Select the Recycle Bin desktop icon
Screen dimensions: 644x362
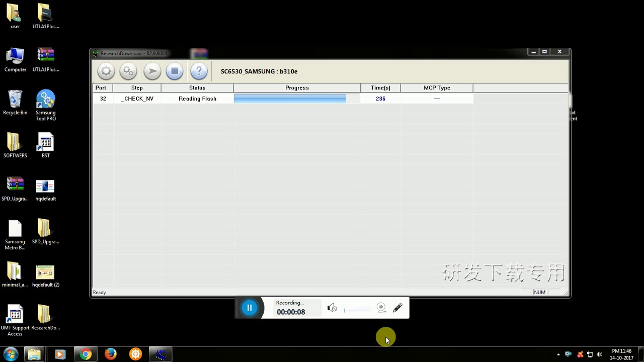15,103
